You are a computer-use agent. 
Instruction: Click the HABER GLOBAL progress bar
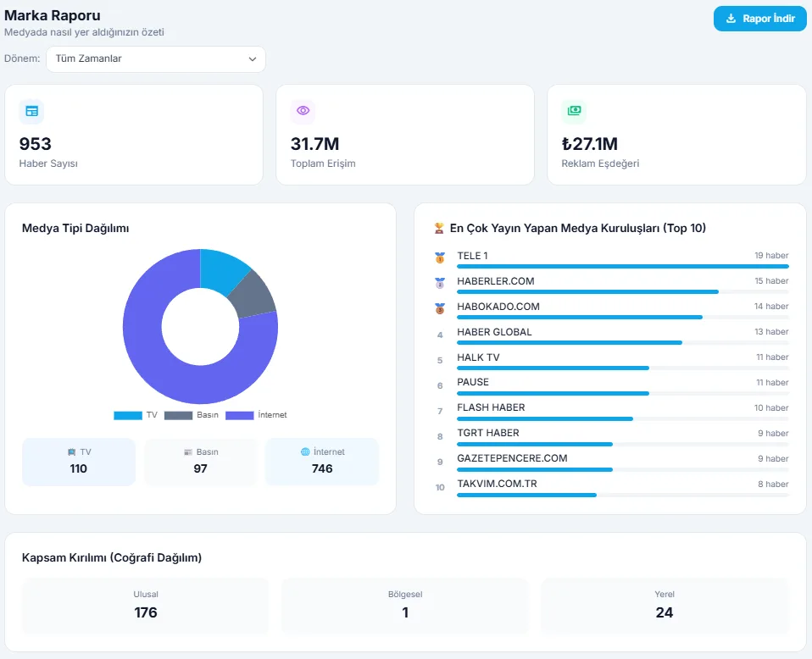point(570,342)
